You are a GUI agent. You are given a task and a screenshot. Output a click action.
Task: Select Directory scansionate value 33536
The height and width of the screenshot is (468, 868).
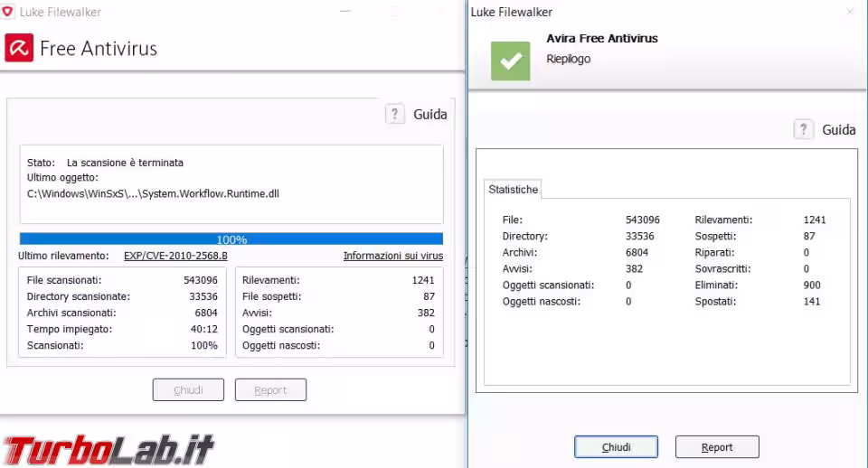click(203, 296)
